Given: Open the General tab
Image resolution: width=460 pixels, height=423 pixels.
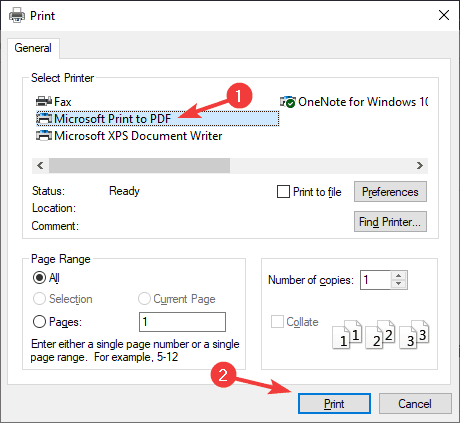Looking at the screenshot, I should click(33, 48).
